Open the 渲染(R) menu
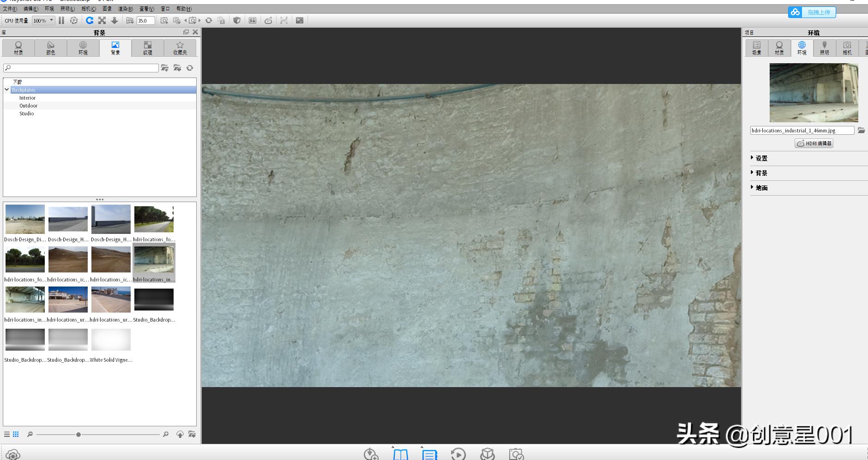Image resolution: width=868 pixels, height=460 pixels. pos(126,9)
